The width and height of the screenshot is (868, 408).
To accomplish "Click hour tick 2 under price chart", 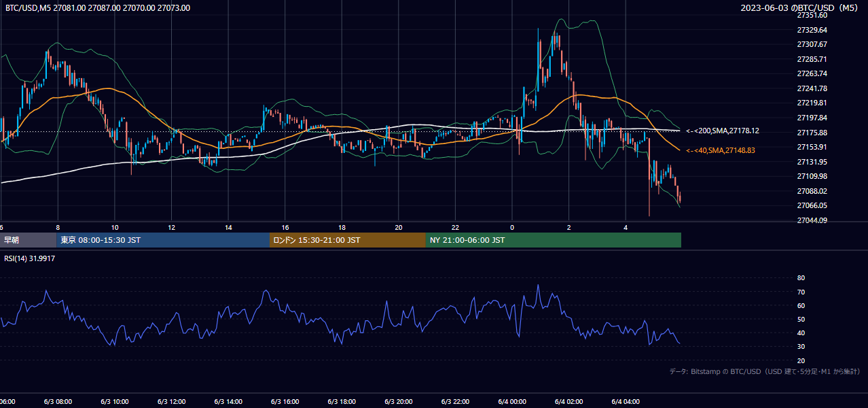I will click(x=569, y=227).
